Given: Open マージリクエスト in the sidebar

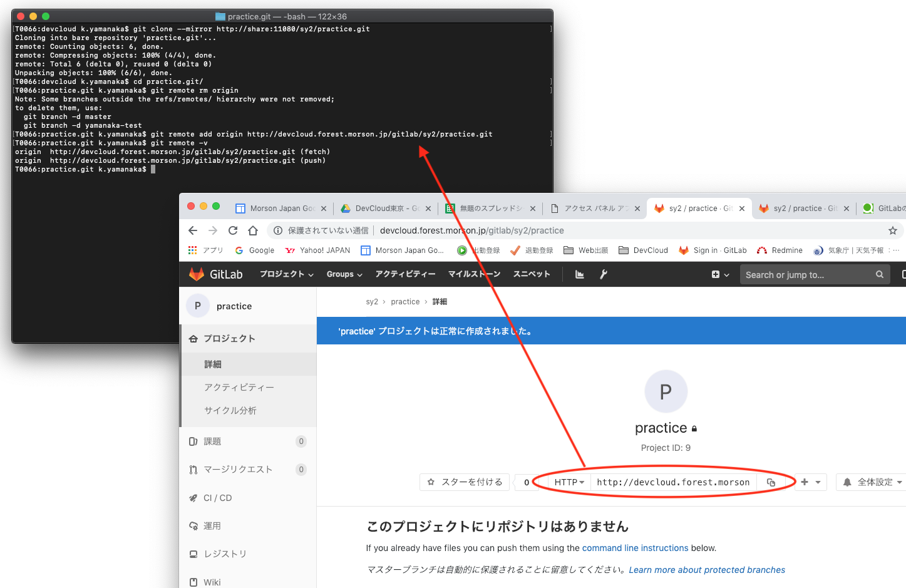Looking at the screenshot, I should [x=238, y=470].
